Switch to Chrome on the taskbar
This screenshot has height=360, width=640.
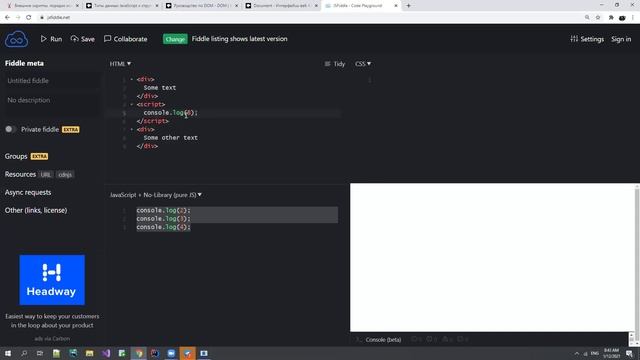pos(139,353)
